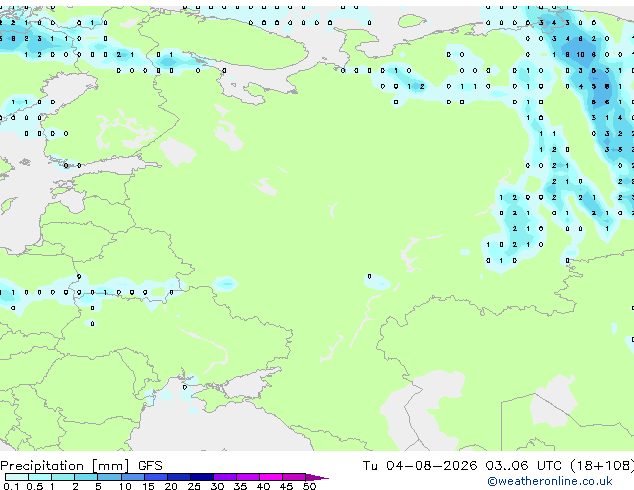Select the 15–20 mm legend color segment
The height and width of the screenshot is (490, 634).
click(155, 477)
